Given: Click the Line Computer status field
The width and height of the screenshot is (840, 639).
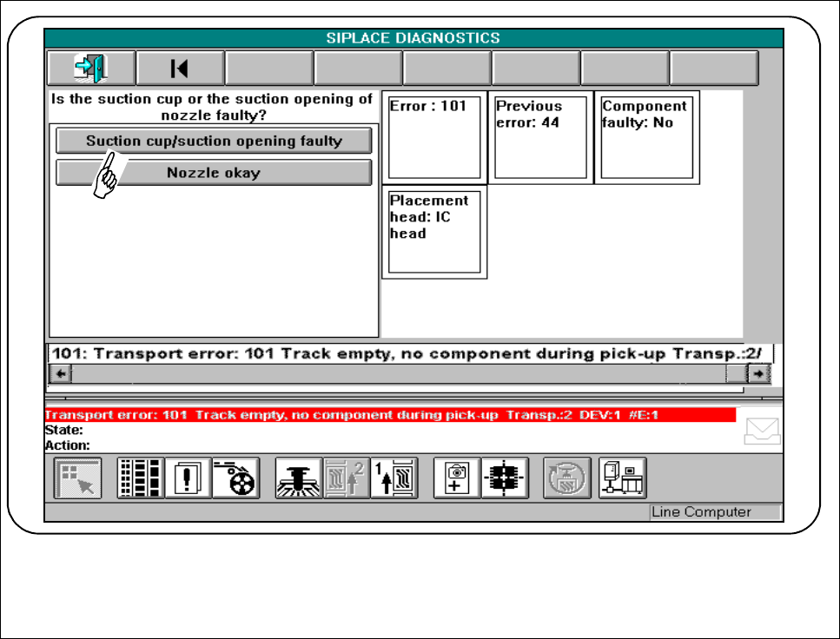Looking at the screenshot, I should point(716,512).
